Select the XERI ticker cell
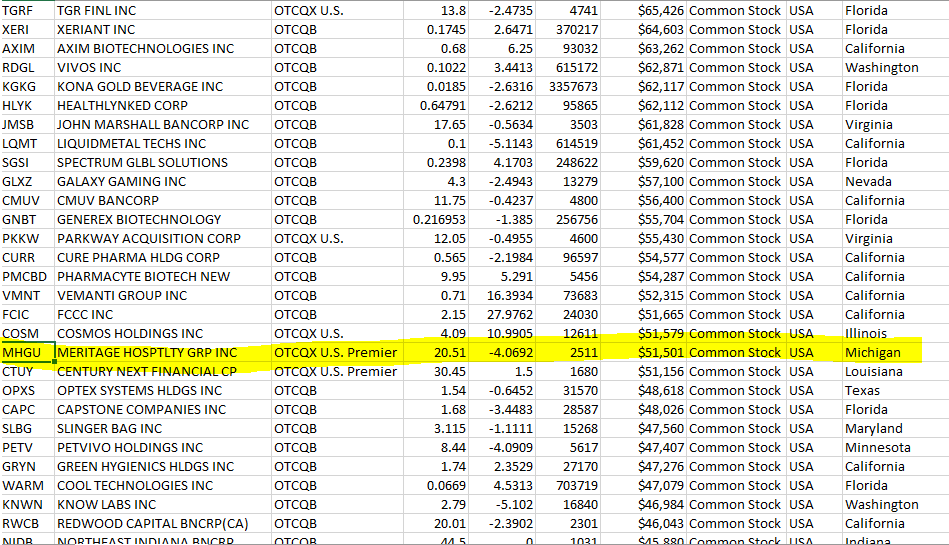 27,30
